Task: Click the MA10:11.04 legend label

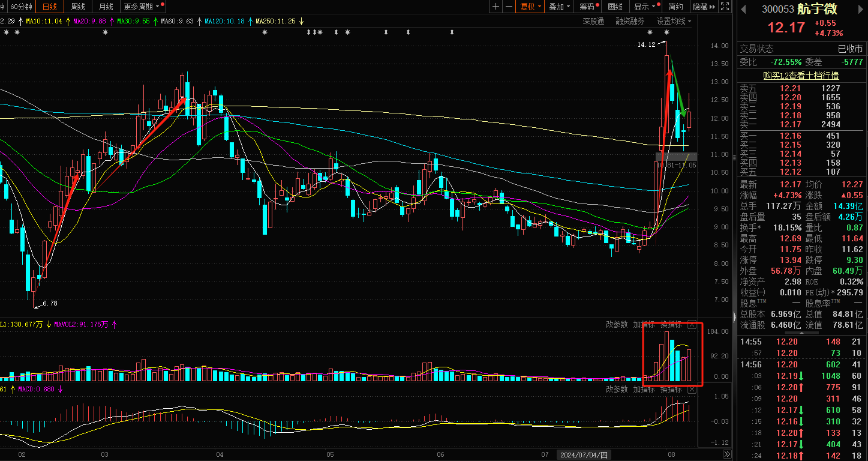Action: [x=43, y=21]
